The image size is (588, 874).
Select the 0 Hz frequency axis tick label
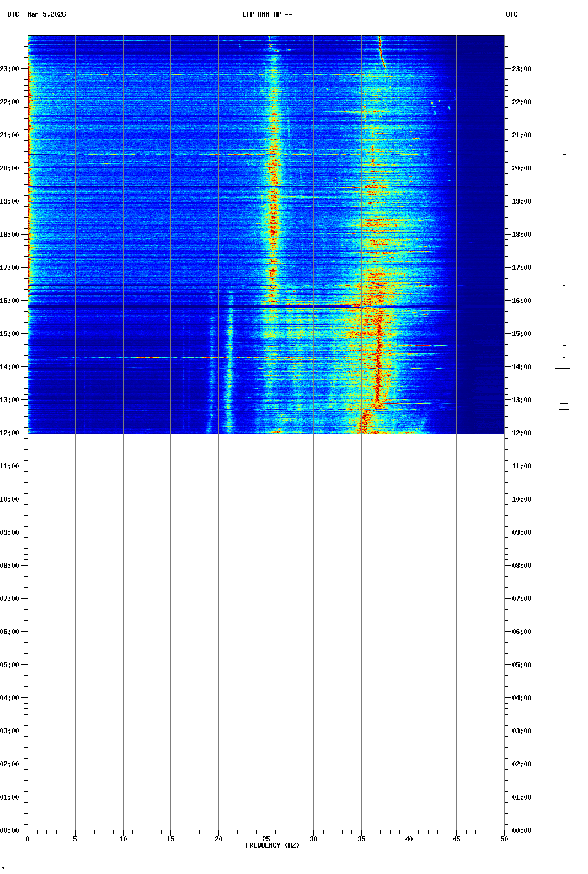tap(28, 839)
